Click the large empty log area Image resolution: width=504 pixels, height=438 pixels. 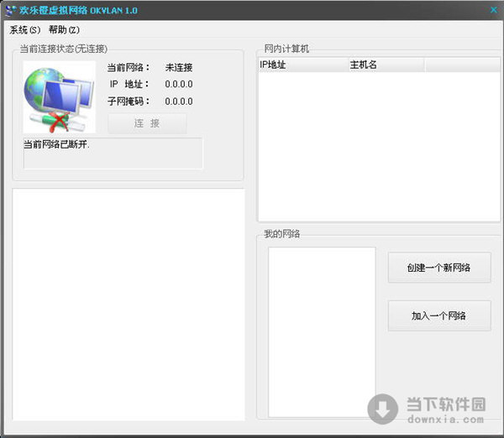[129, 304]
